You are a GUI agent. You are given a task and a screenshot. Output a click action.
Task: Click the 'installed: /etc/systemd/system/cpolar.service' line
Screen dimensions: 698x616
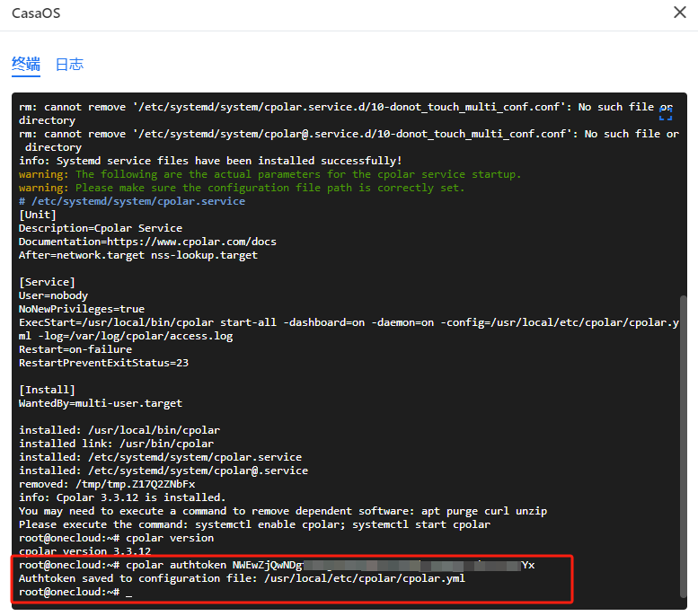[x=160, y=457]
